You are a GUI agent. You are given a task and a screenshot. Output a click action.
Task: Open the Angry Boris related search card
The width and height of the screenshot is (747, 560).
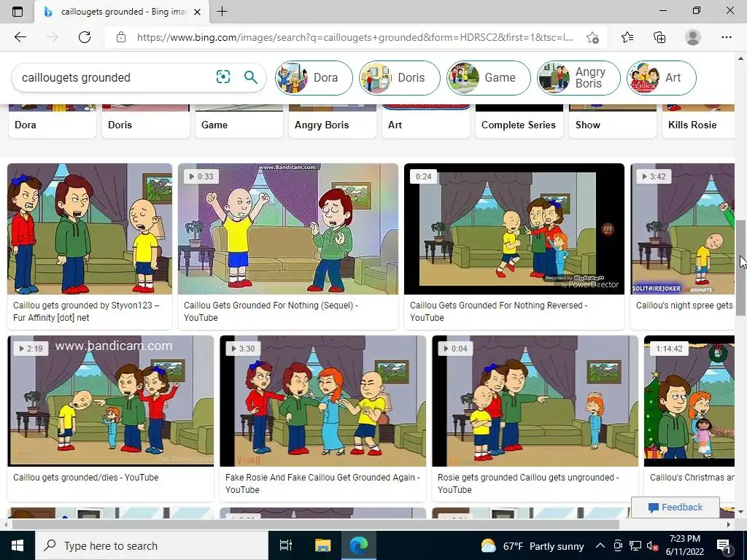click(333, 122)
